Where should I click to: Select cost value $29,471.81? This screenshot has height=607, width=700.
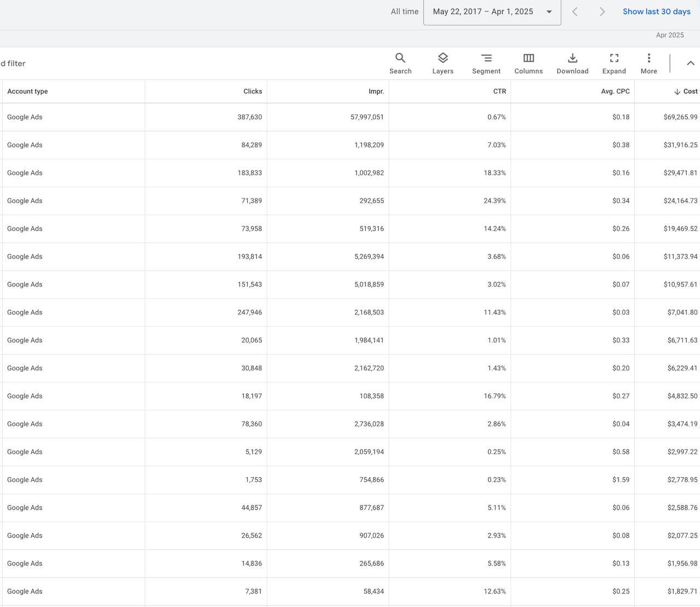point(680,173)
